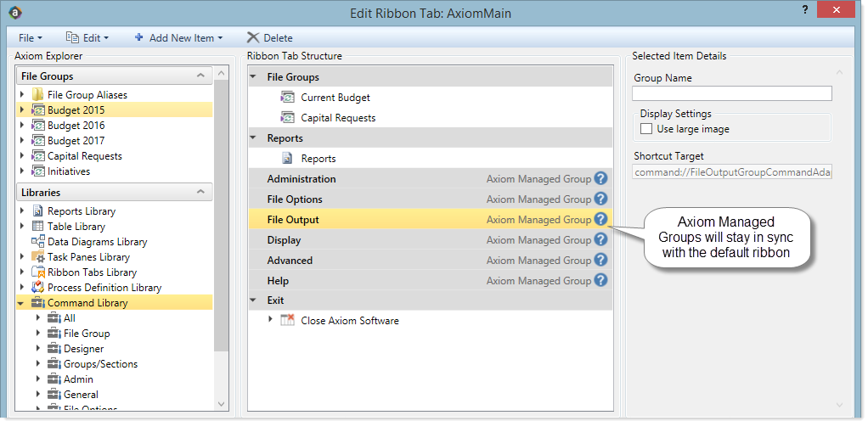This screenshot has height=421, width=868.
Task: Open help for Administration managed group
Action: tap(601, 179)
